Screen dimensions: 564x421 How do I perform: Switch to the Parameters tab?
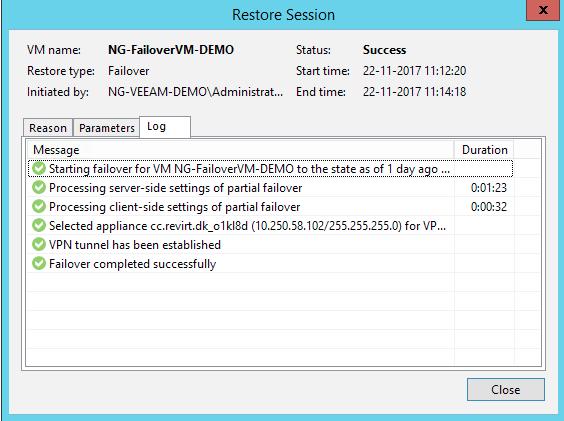click(106, 128)
